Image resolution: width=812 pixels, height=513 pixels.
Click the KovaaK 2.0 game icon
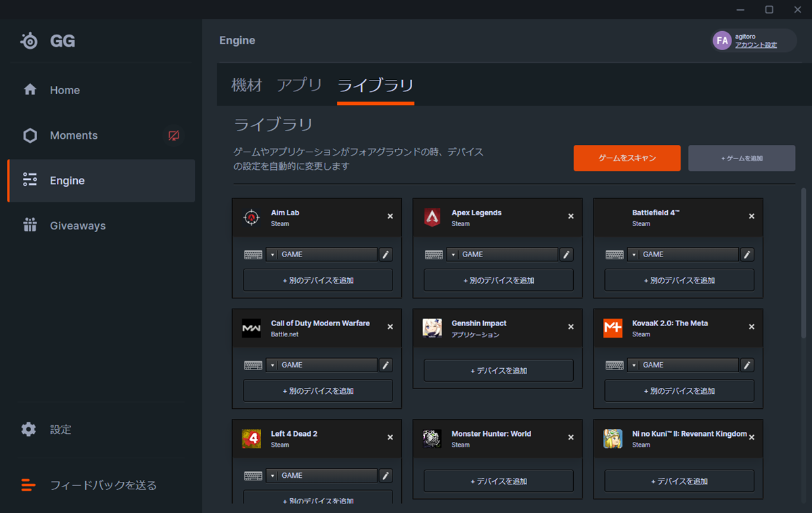(612, 328)
